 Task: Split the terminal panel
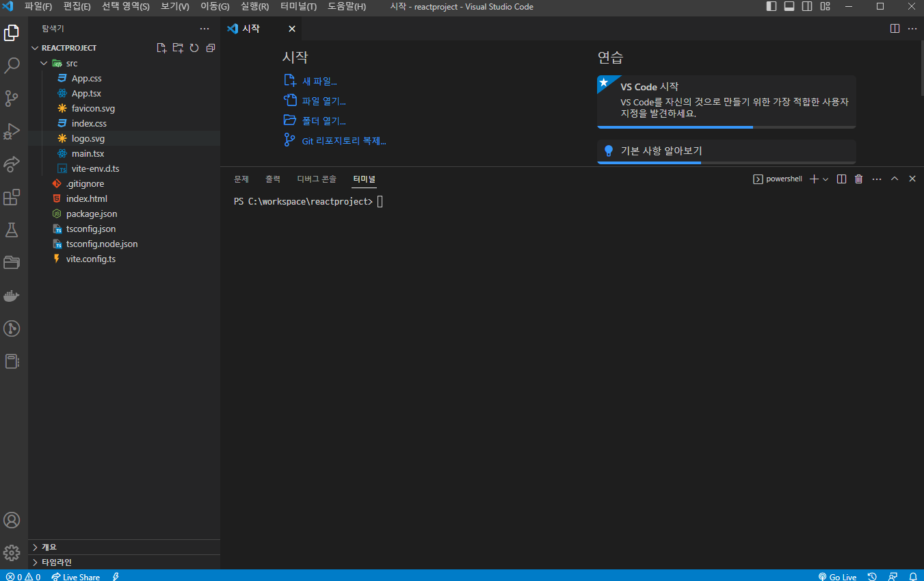click(842, 179)
